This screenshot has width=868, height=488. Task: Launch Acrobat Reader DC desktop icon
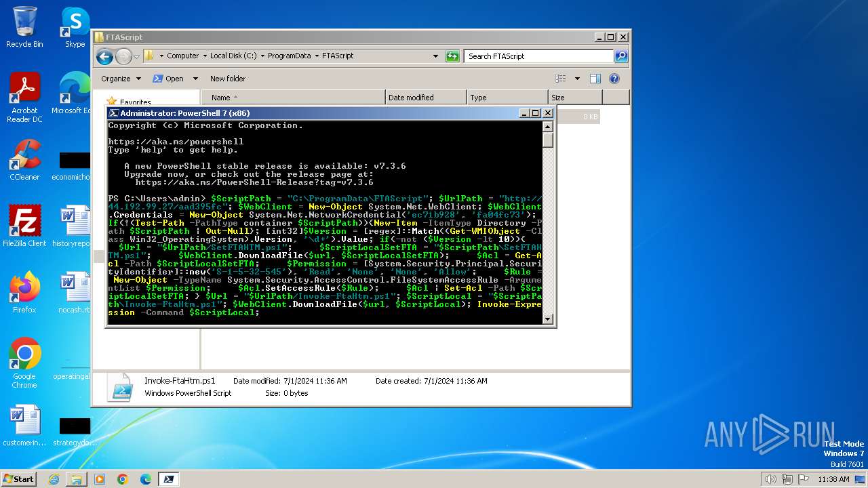[24, 98]
